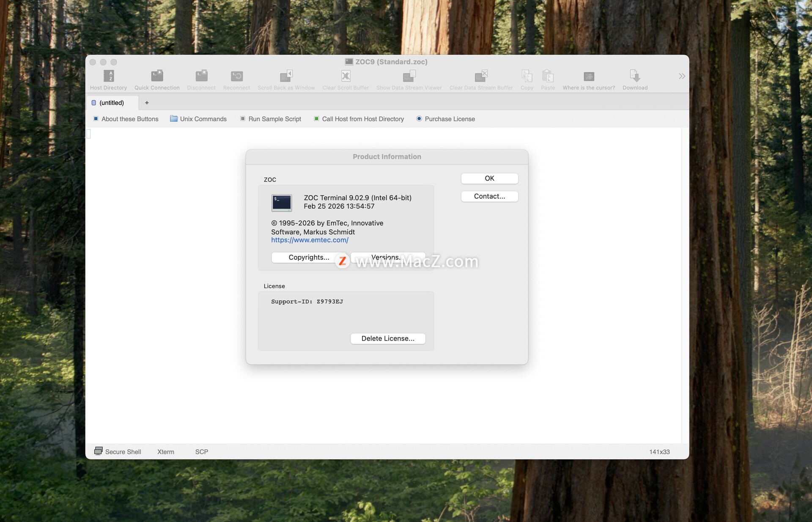Screen dimensions: 812x522
Task: Expand the toolbar overflow chevron
Action: [682, 77]
